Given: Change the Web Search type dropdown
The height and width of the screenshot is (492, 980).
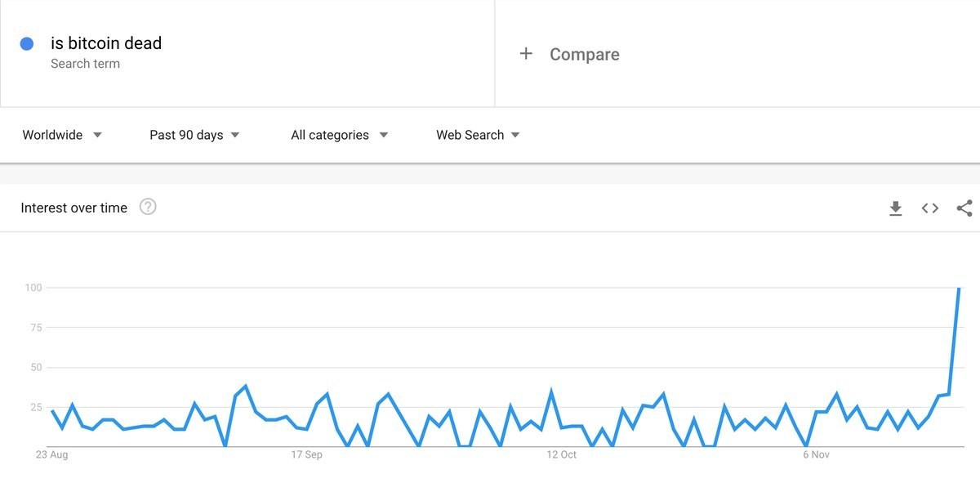Looking at the screenshot, I should click(x=478, y=135).
